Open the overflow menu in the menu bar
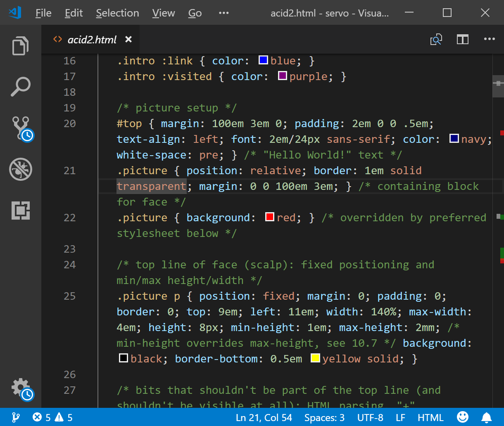Image resolution: width=504 pixels, height=426 pixels. pyautogui.click(x=223, y=13)
